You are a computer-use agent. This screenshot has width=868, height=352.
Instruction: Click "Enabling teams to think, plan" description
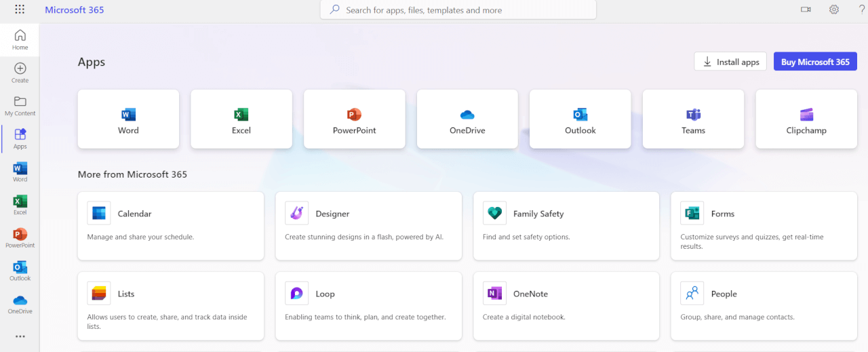click(x=366, y=317)
